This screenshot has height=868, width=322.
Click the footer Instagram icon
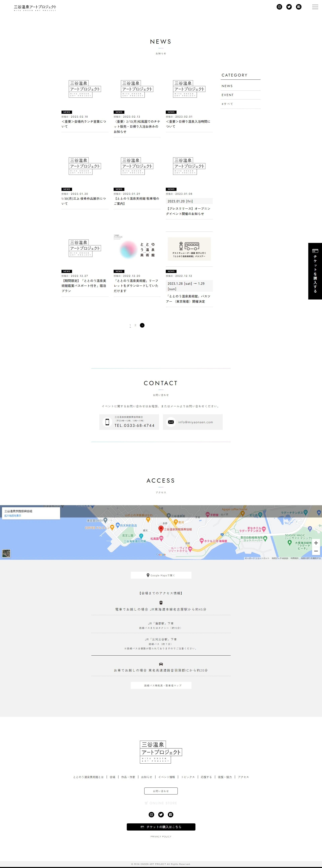point(151,814)
